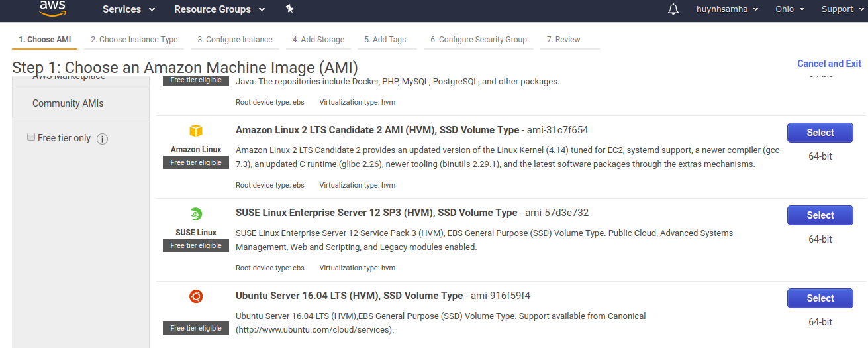
Task: Expand the Resource Groups dropdown
Action: (219, 9)
